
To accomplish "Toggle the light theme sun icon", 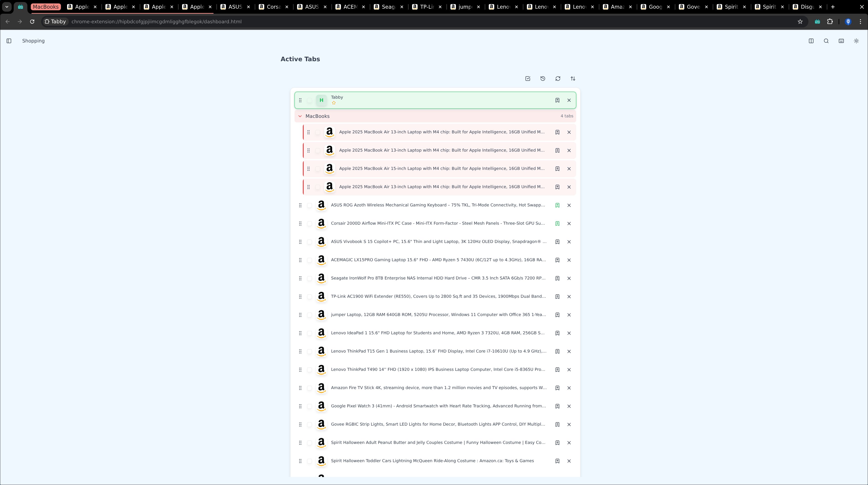I will (x=856, y=41).
